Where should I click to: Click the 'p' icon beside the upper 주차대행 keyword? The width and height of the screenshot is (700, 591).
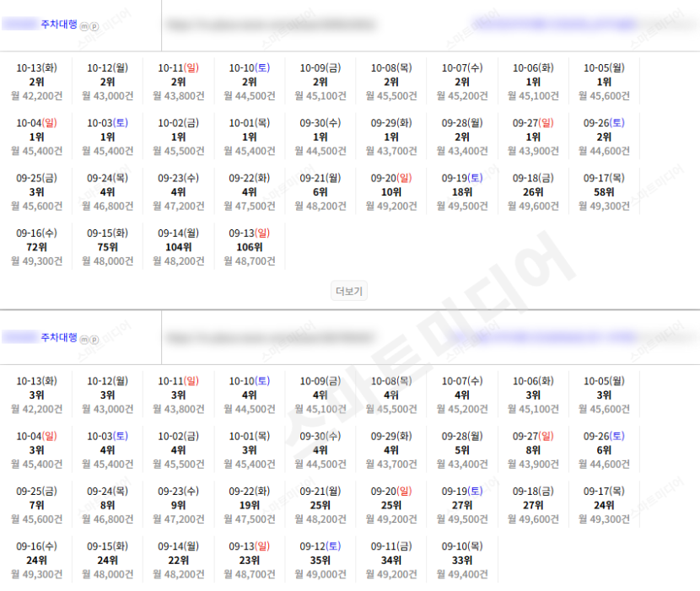pyautogui.click(x=94, y=26)
